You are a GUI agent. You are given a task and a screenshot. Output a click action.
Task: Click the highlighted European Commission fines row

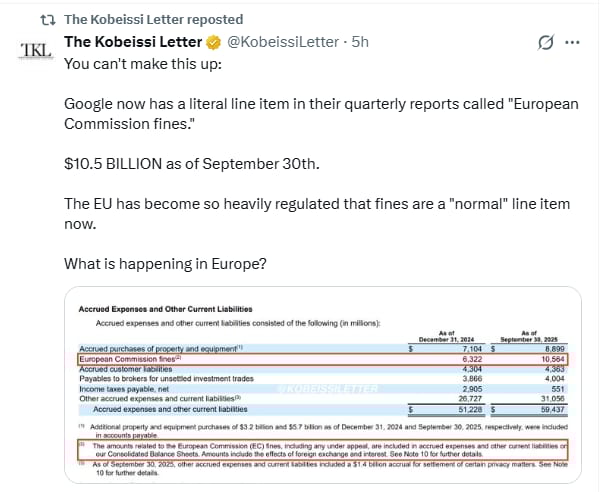323,359
